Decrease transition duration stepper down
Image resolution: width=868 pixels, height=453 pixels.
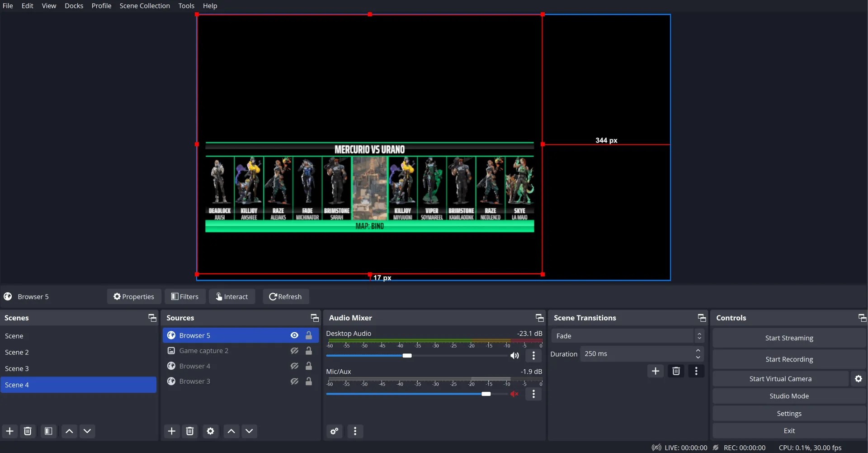(698, 358)
